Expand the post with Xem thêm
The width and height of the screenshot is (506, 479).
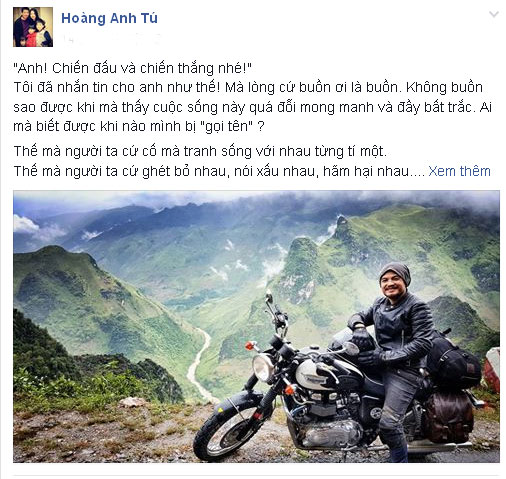(x=459, y=171)
